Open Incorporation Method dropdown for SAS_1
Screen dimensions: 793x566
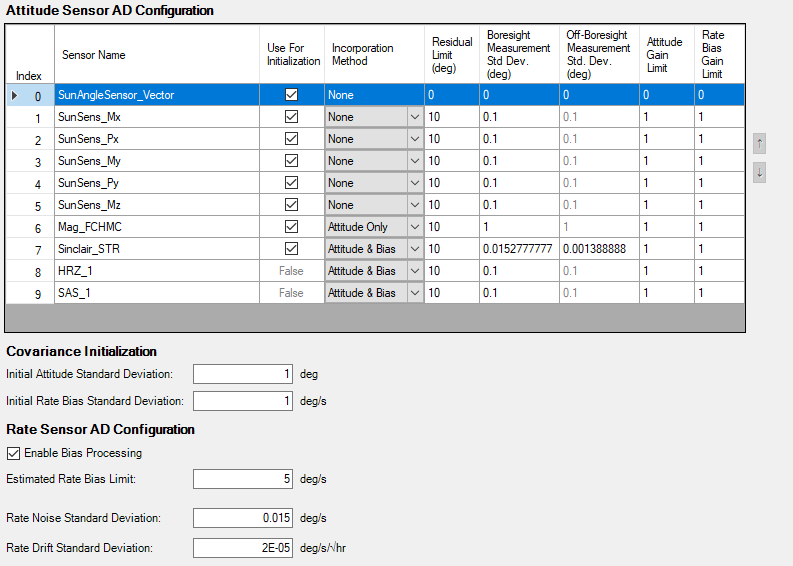(x=414, y=293)
